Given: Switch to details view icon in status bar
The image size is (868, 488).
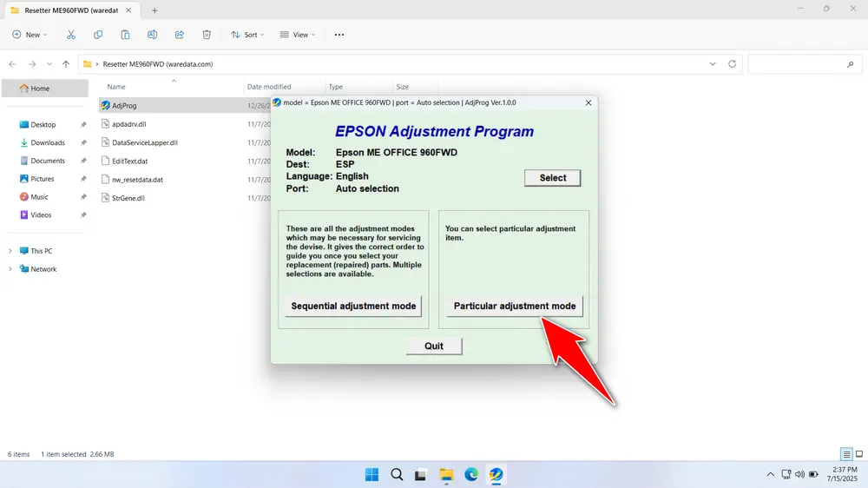Looking at the screenshot, I should tap(846, 454).
